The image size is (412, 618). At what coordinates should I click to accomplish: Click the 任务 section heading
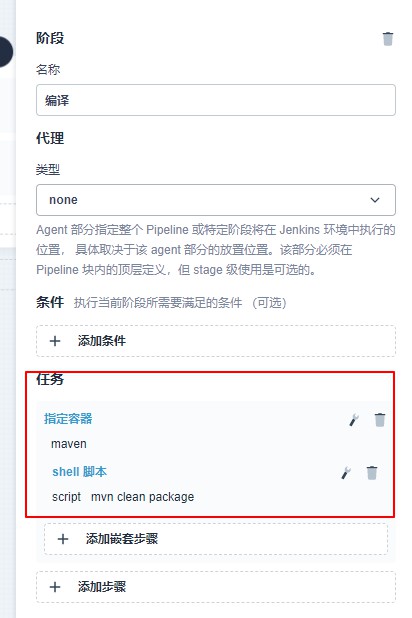coord(50,379)
